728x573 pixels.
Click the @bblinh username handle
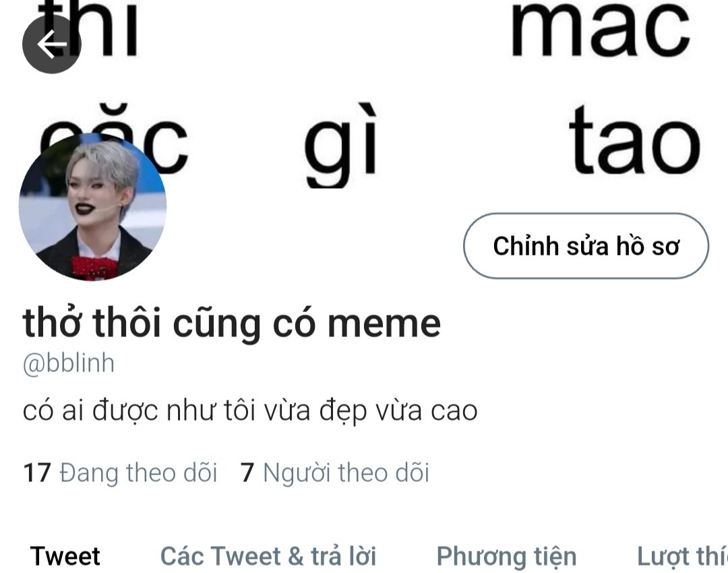tap(69, 363)
